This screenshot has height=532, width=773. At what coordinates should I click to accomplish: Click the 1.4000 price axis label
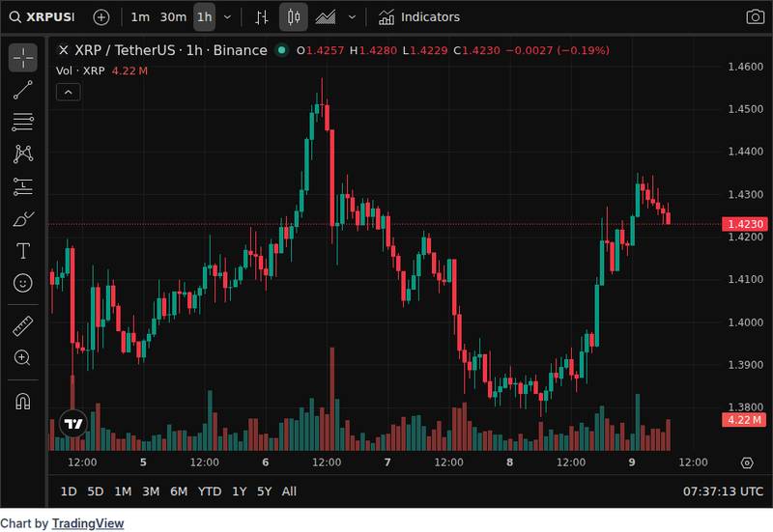(x=745, y=322)
